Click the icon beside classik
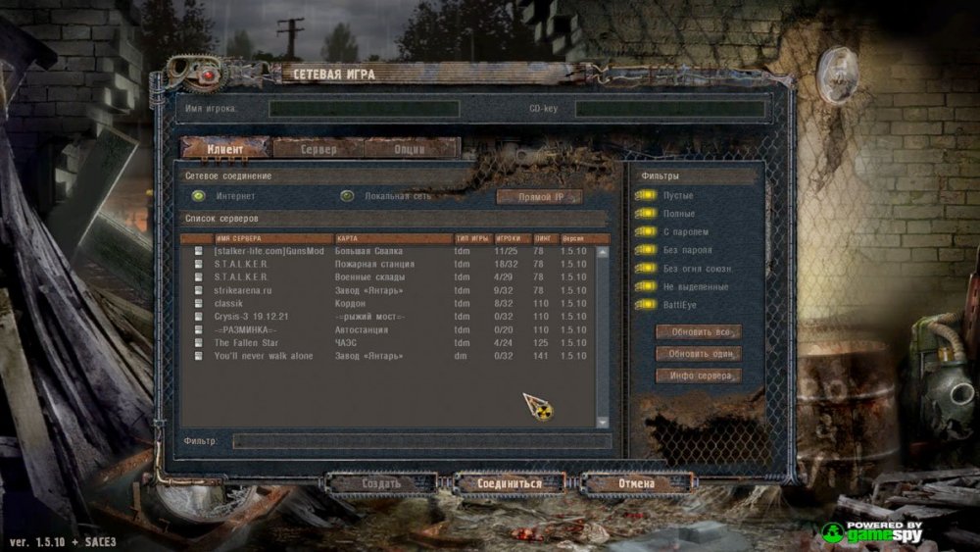This screenshot has width=980, height=552. click(198, 303)
